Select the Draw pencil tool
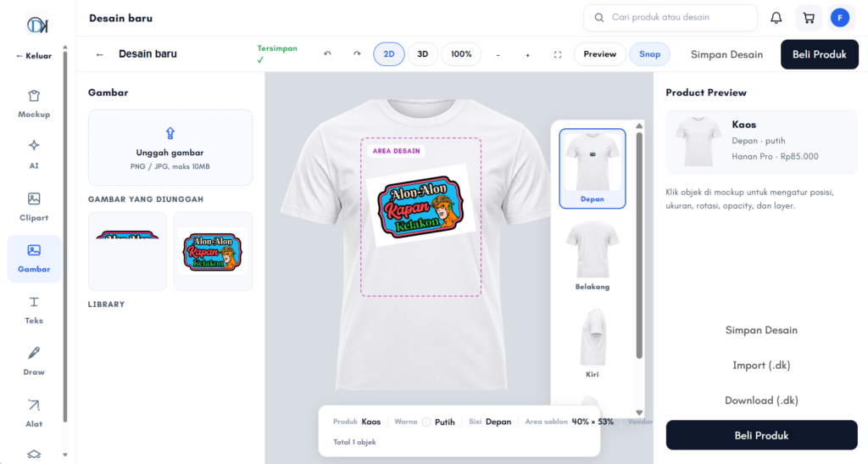The height and width of the screenshot is (464, 868). pos(34,361)
